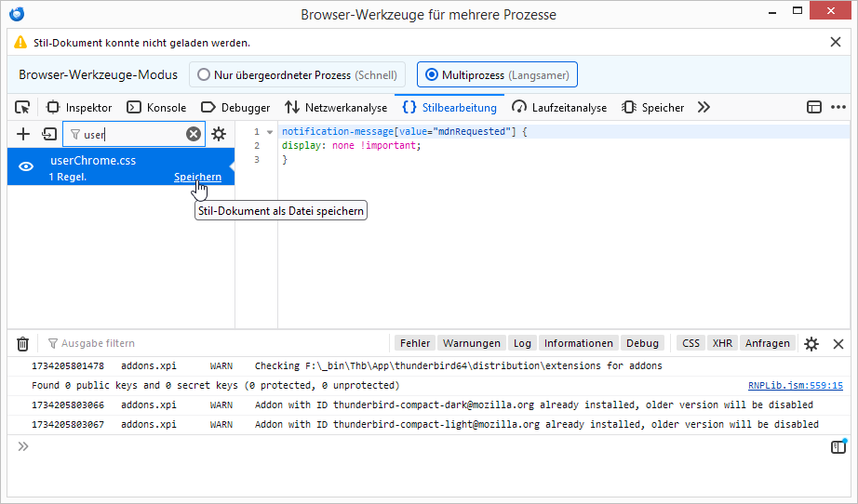The width and height of the screenshot is (858, 504).
Task: Open the Konsole tab
Action: point(156,107)
